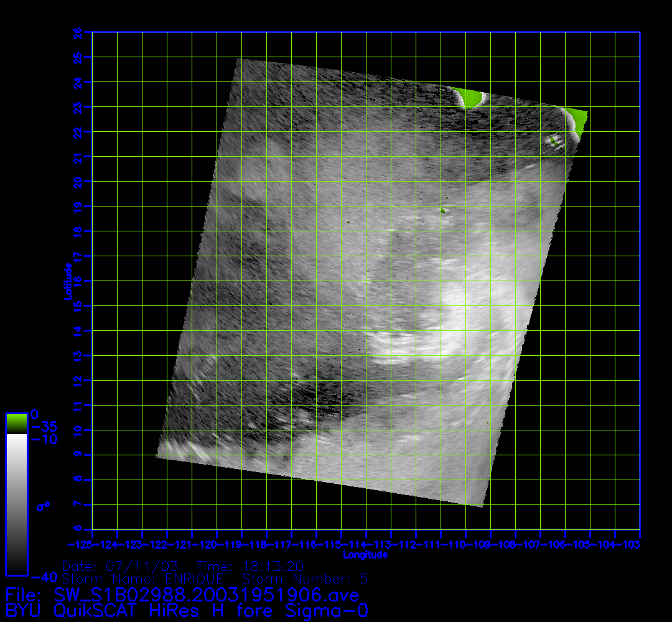Click the Latitude axis title
Viewport: 672px width, 622px height.
[67, 281]
